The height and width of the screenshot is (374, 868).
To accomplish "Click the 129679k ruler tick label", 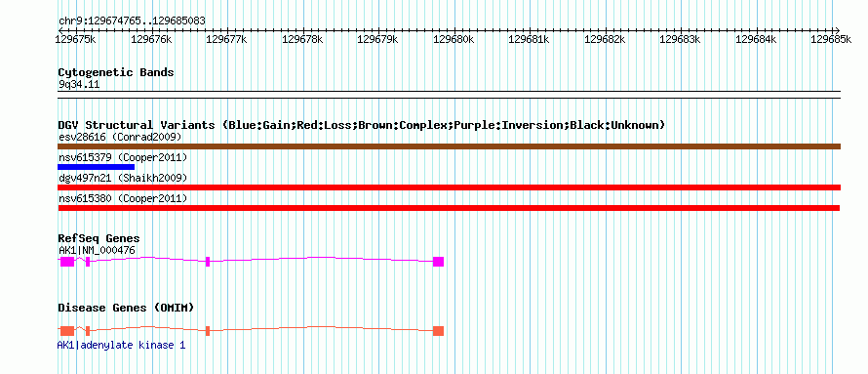I will click(377, 39).
